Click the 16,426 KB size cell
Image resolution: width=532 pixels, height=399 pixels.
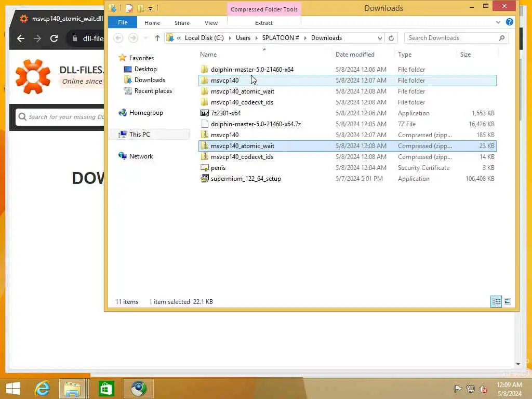[x=482, y=124]
